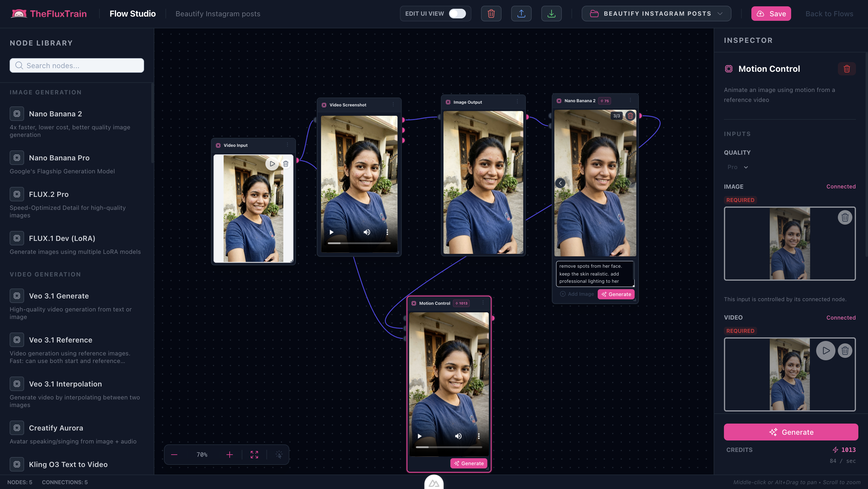Remove the connected image in Inspector IMAGE input
Viewport: 868px width, 489px height.
845,217
